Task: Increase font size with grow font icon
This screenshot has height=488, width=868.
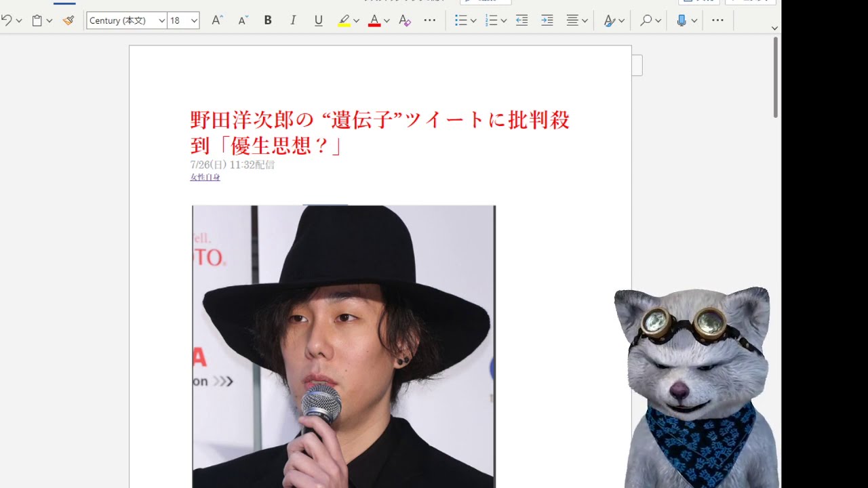Action: pos(217,20)
